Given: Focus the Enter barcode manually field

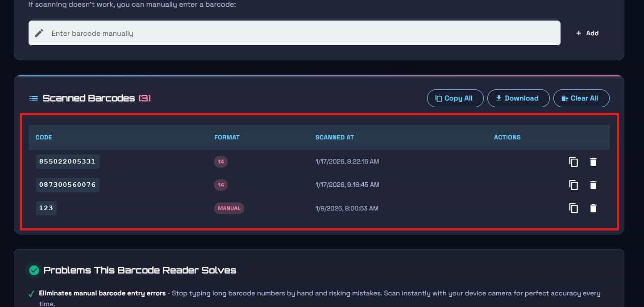Looking at the screenshot, I should tap(295, 33).
